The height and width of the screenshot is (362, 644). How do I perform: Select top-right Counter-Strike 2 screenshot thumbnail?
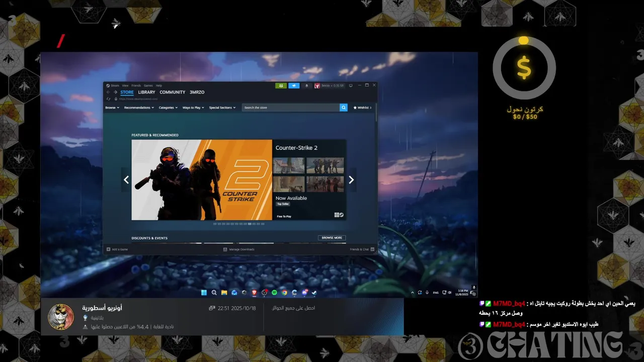(x=325, y=165)
